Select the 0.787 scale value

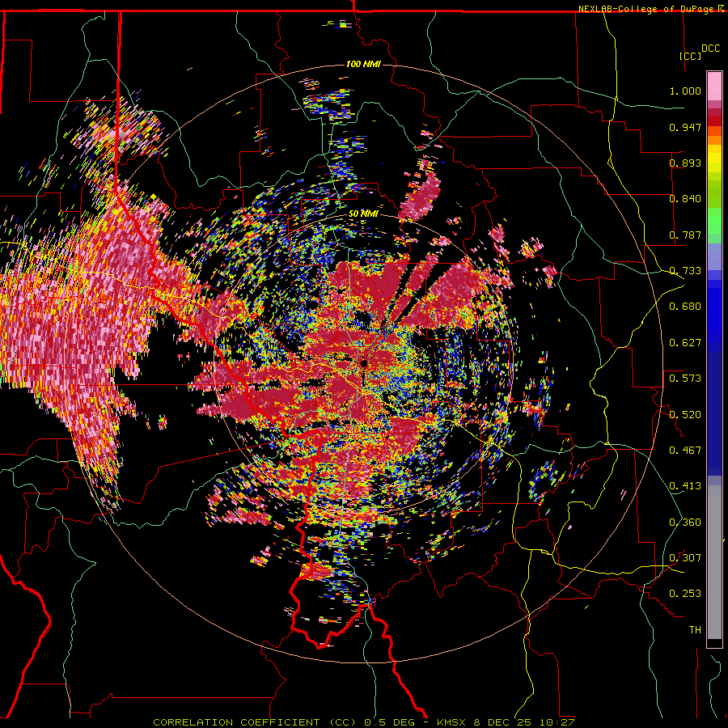(x=685, y=235)
